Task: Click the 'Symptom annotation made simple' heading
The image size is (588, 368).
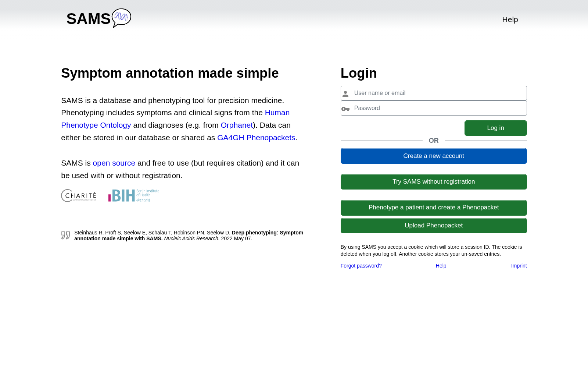Action: tap(170, 73)
